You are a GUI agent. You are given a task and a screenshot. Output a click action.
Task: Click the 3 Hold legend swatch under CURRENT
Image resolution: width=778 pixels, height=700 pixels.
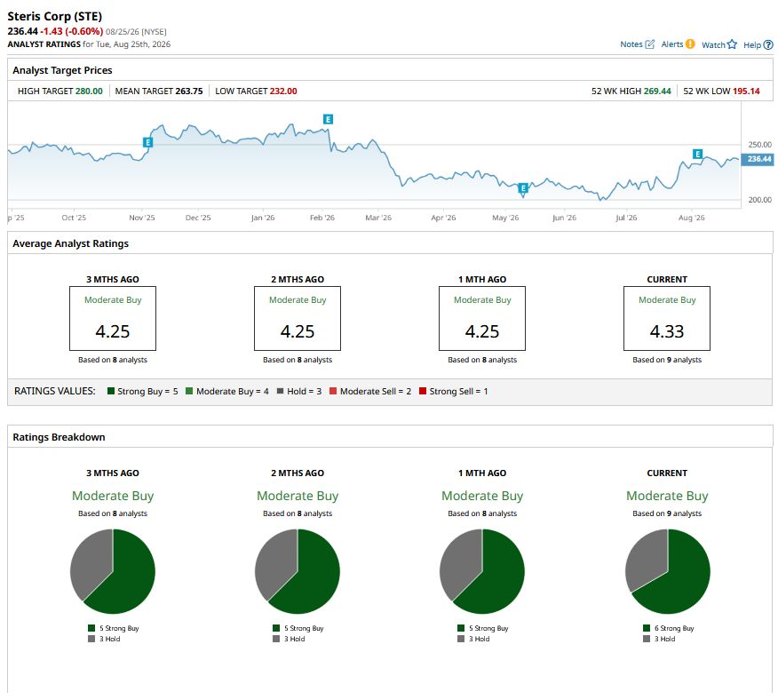pos(647,639)
